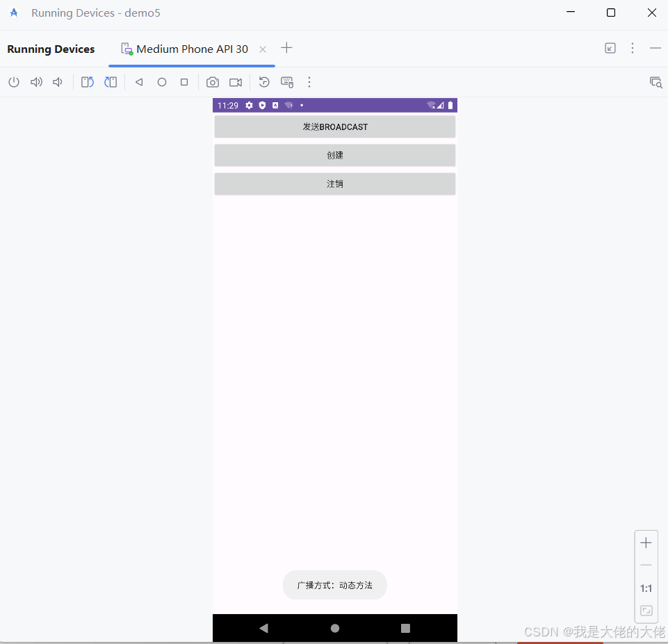The image size is (668, 644).
Task: Click the toolbar Overview square icon
Action: tap(184, 82)
